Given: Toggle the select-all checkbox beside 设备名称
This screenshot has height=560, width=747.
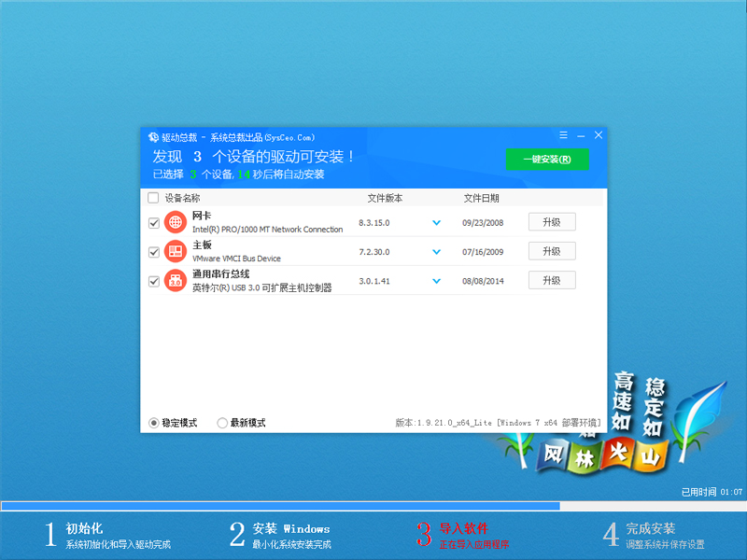Looking at the screenshot, I should coord(152,198).
